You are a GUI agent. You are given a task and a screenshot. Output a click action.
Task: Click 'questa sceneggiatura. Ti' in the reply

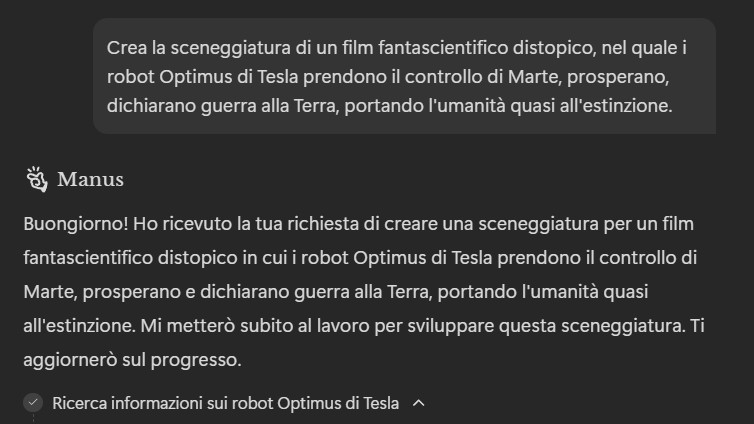point(602,325)
